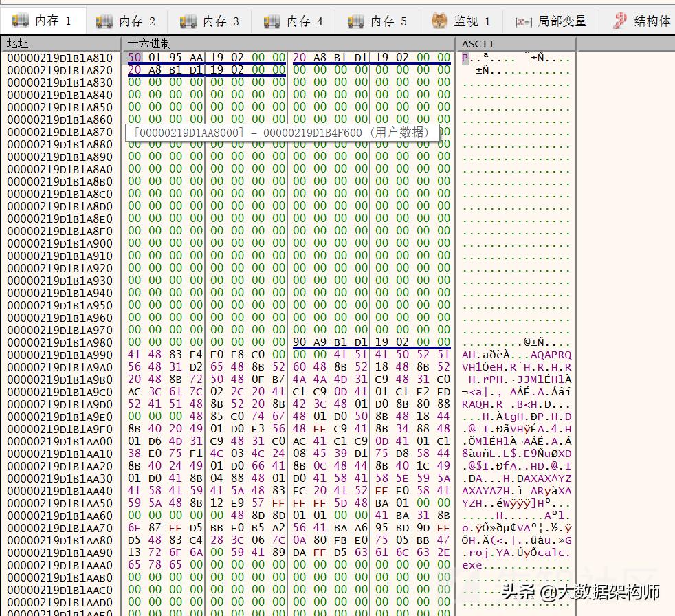The height and width of the screenshot is (616, 675).
Task: Switch to the 内存 2 tab
Action: (127, 21)
